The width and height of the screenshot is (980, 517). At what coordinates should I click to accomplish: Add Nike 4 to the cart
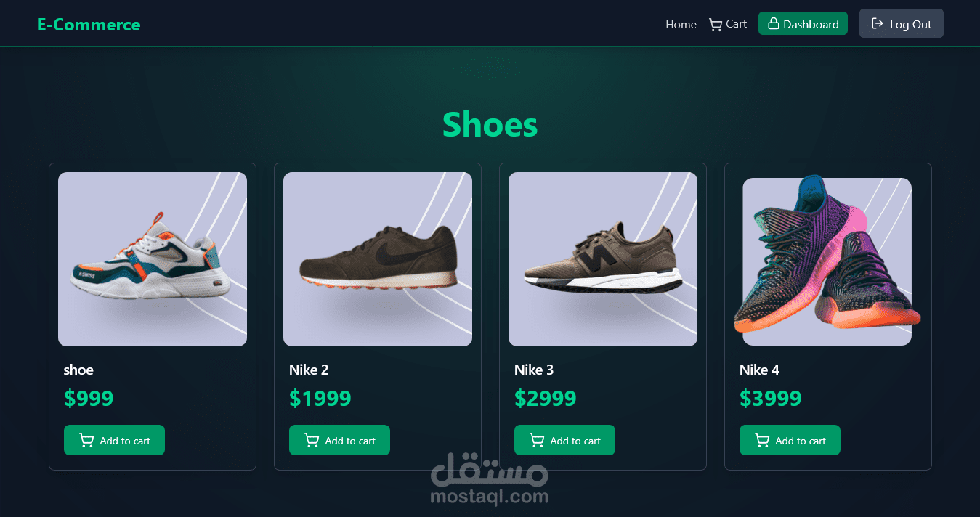(790, 440)
